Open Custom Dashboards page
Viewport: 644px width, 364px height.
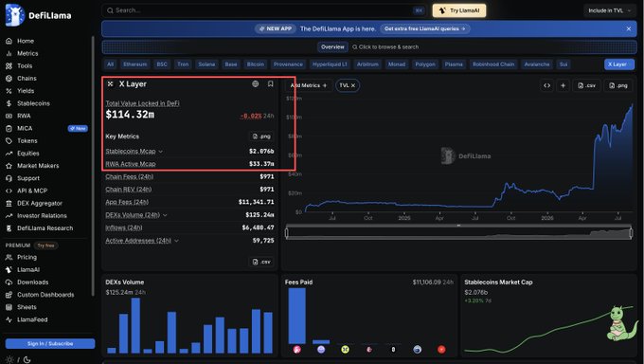pos(40,295)
